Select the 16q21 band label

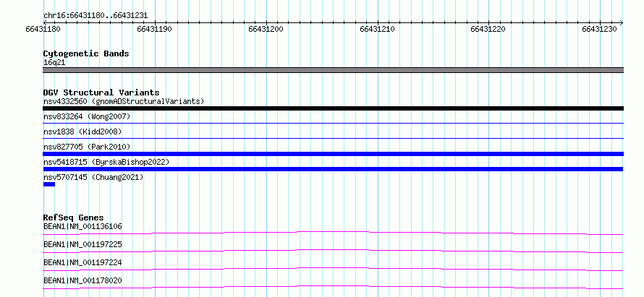tap(54, 63)
